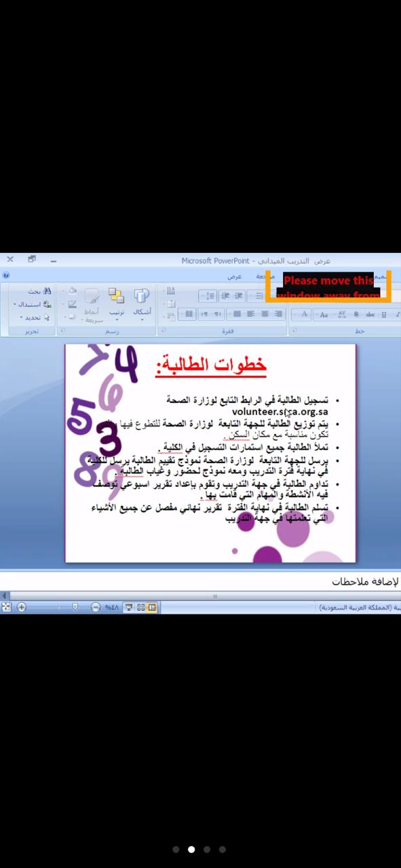Expand the Select (تحديد) dropdown

point(22,317)
